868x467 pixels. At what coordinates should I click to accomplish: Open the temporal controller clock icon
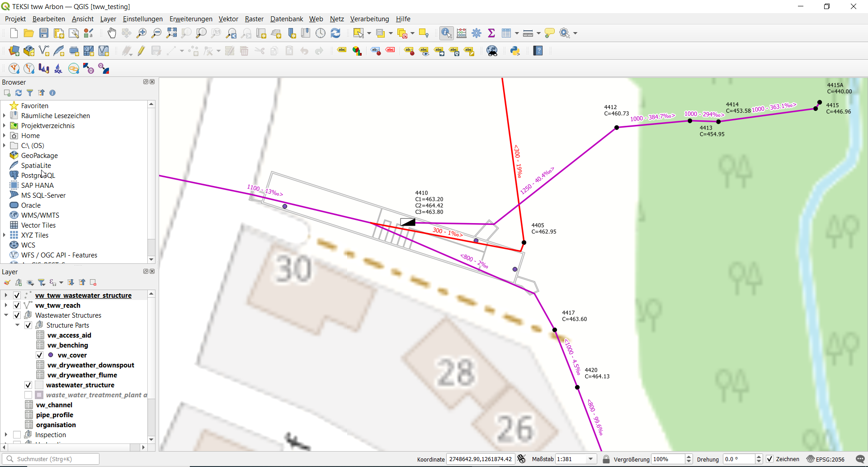coord(321,33)
